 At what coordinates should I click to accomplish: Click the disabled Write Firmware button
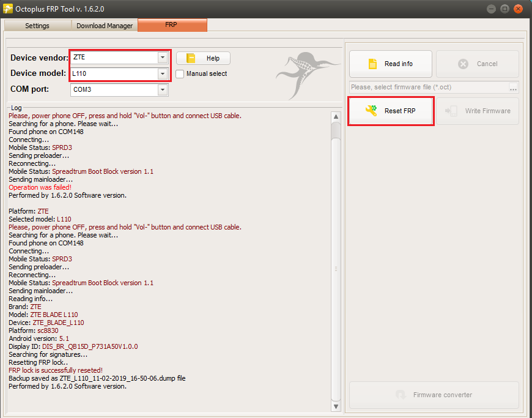pos(478,111)
